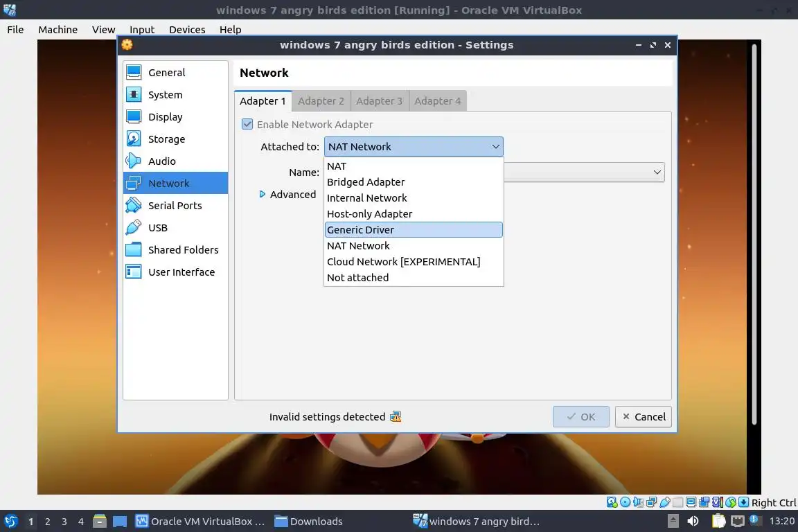
Task: Switch to workspace 2
Action: 47,522
